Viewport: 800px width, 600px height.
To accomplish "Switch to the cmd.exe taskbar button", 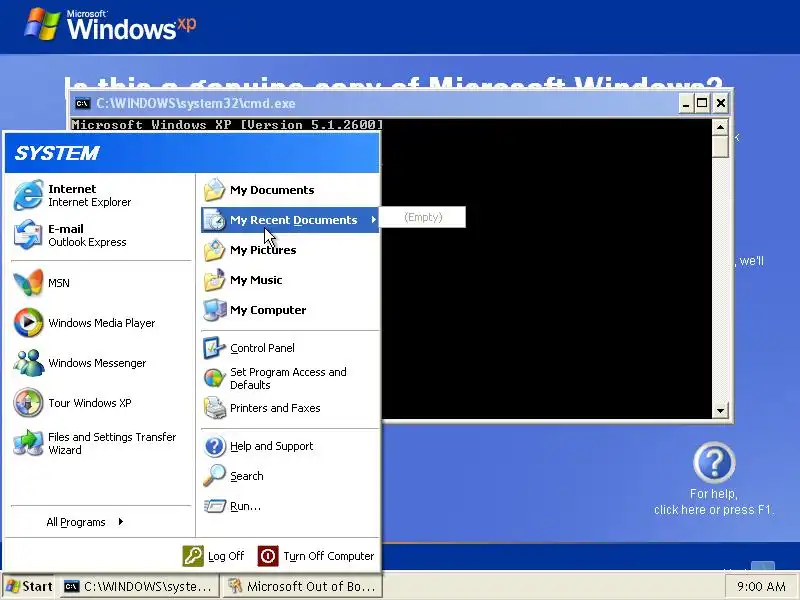I will tap(139, 586).
